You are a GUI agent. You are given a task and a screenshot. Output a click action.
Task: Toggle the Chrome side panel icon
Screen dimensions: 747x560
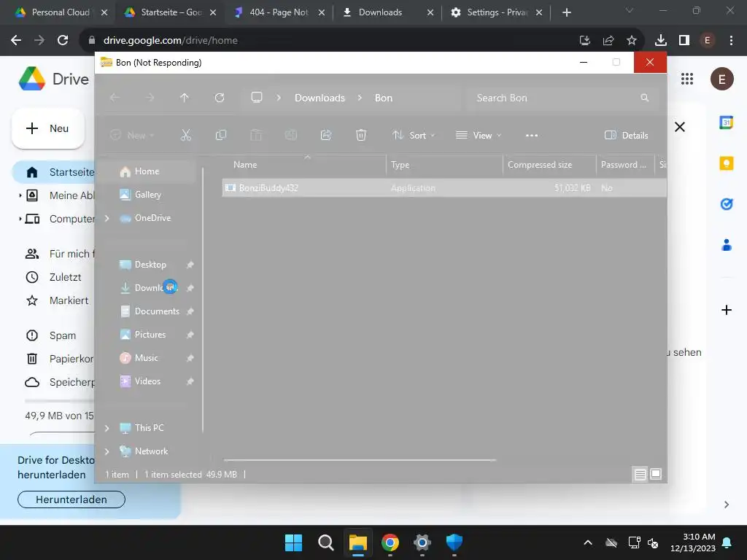click(684, 41)
